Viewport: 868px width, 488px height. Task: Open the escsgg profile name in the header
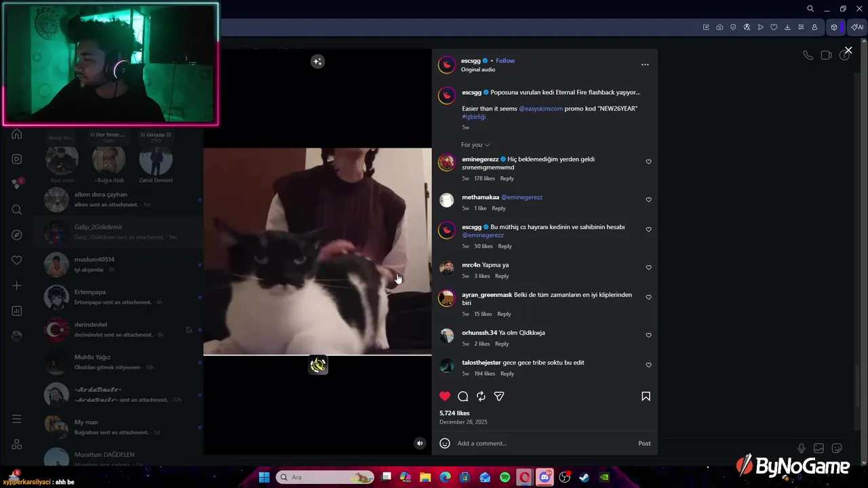[471, 61]
